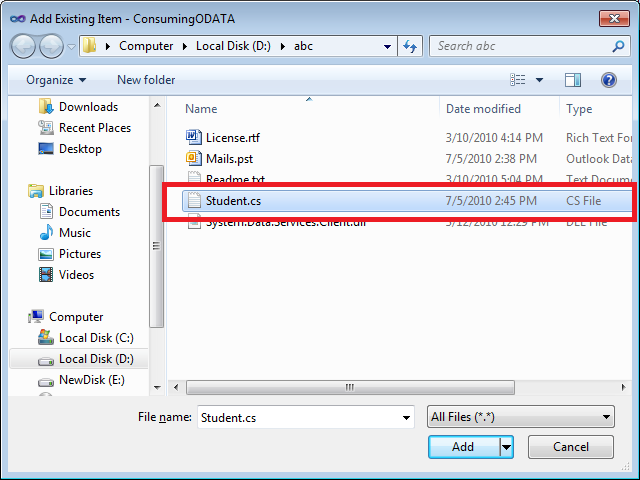Open the Help question mark icon
The height and width of the screenshot is (480, 640).
pyautogui.click(x=608, y=80)
